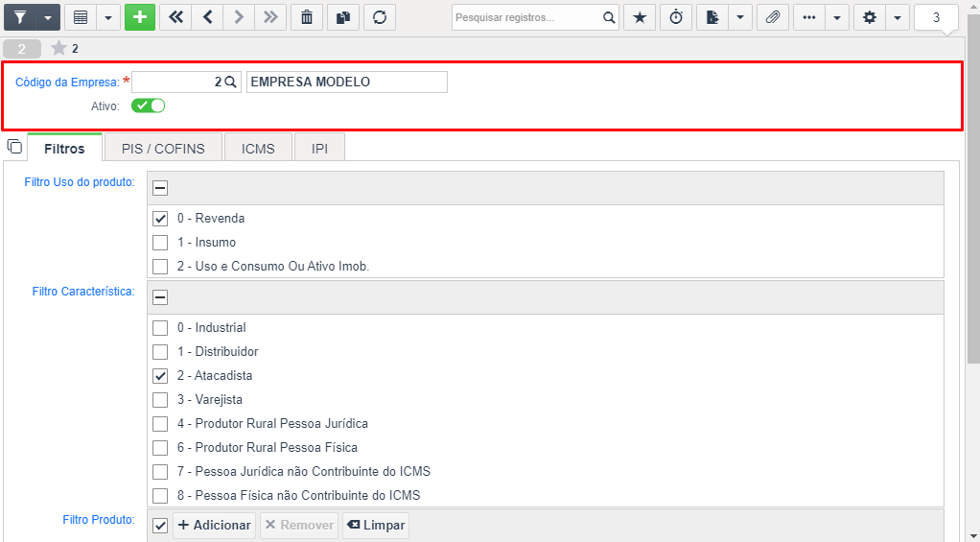
Task: Open the ICMS tab
Action: pyautogui.click(x=258, y=149)
